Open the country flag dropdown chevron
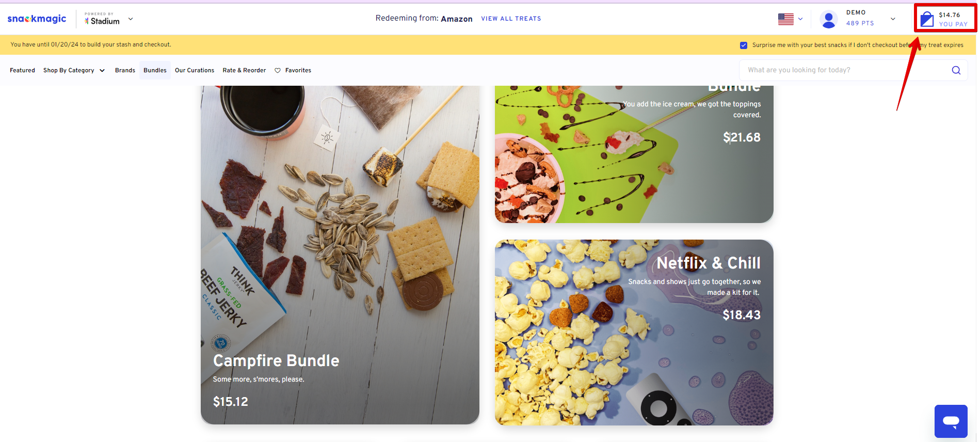 click(800, 19)
